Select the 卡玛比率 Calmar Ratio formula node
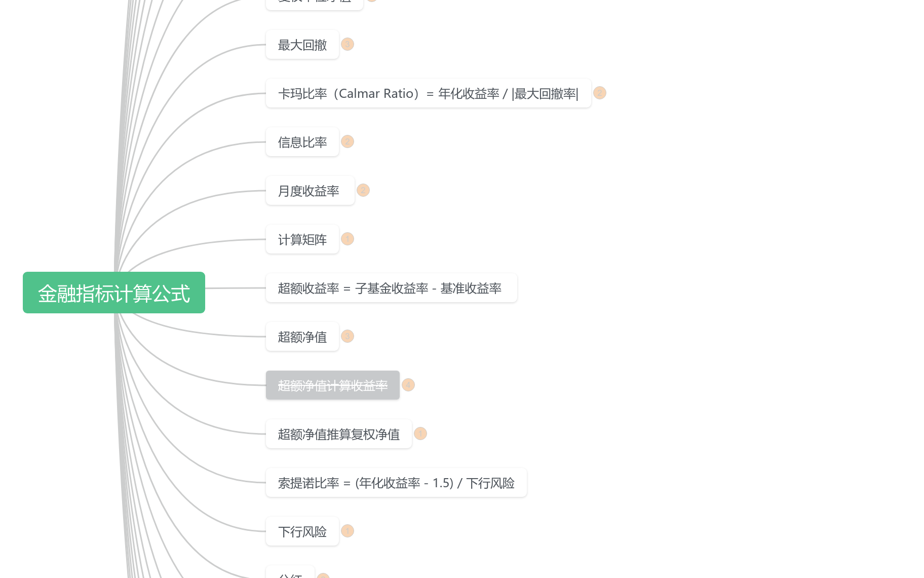924x578 pixels. [428, 93]
